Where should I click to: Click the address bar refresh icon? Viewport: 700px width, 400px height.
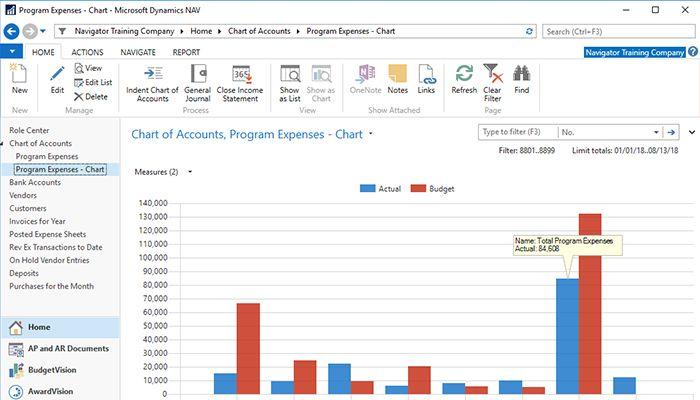pos(529,31)
